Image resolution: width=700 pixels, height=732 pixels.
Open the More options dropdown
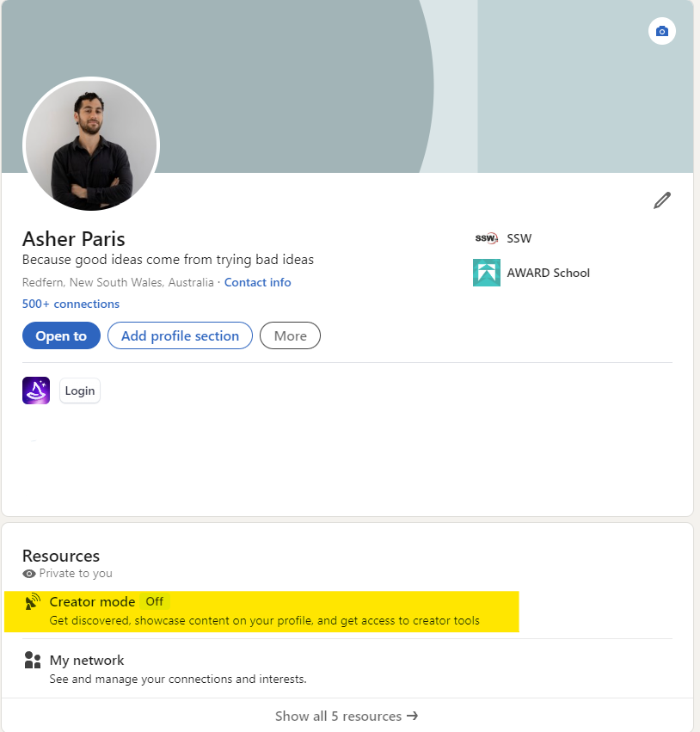coord(290,335)
